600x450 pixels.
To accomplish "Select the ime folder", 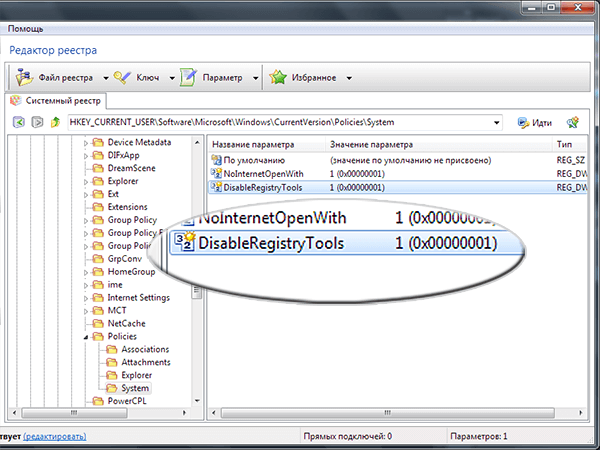I will 115,285.
